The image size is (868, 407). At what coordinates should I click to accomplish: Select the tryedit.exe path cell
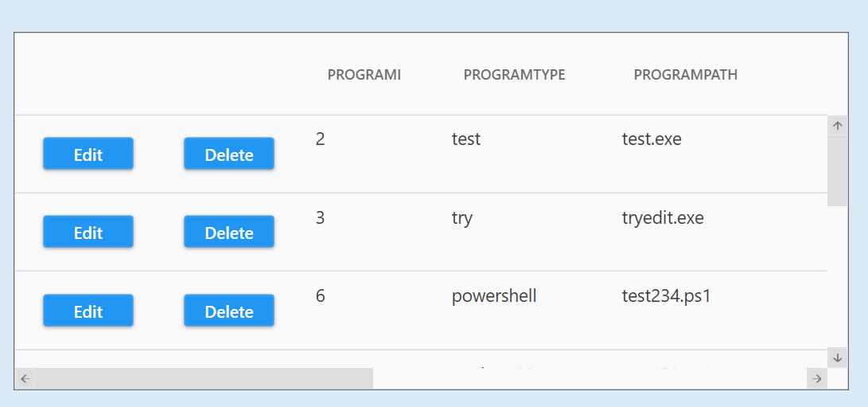click(x=663, y=217)
